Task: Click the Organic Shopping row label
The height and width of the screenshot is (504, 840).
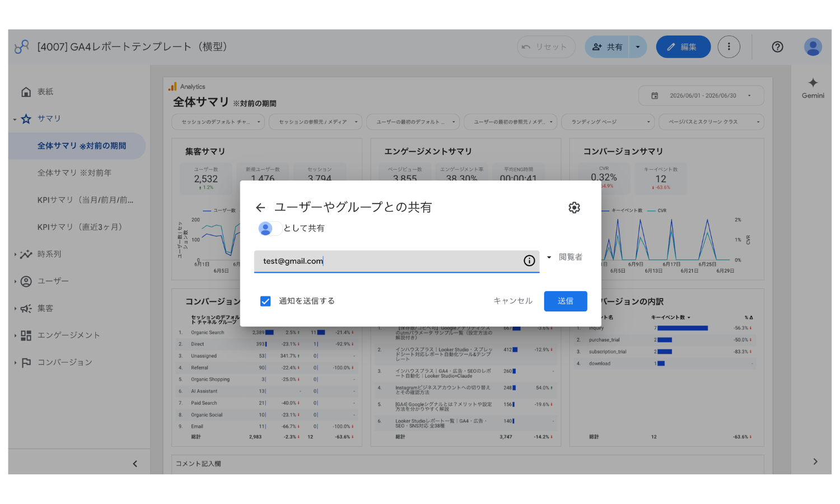Action: [x=210, y=380]
